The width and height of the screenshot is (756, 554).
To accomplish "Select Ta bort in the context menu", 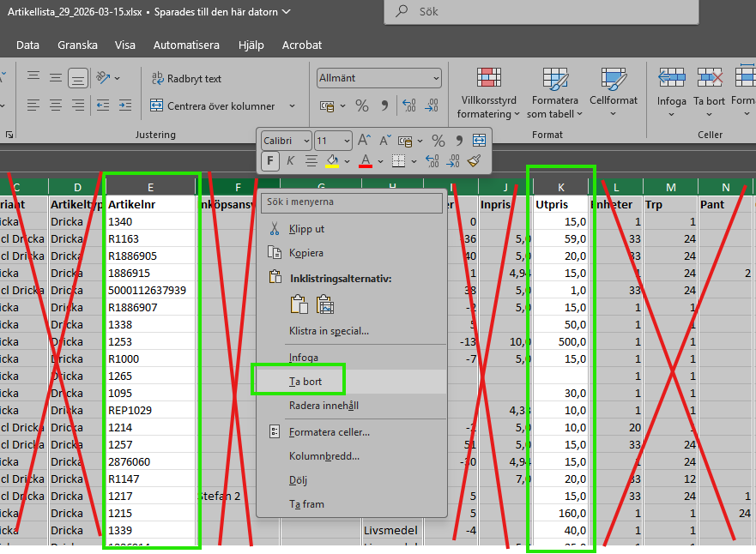I will [x=305, y=381].
